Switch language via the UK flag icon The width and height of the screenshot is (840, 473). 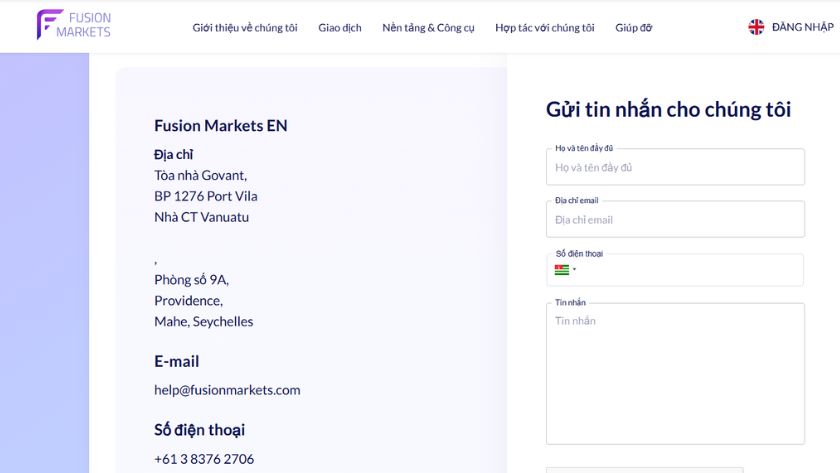756,27
